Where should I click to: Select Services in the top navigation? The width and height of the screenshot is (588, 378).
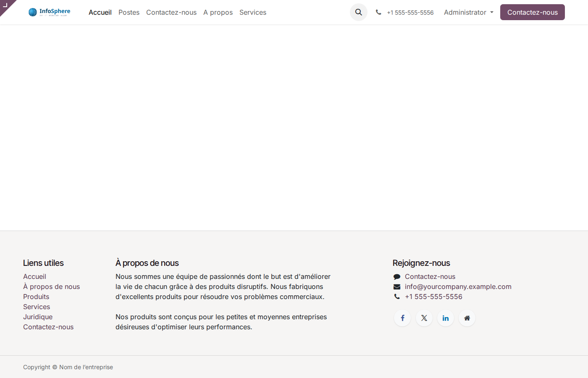coord(252,12)
